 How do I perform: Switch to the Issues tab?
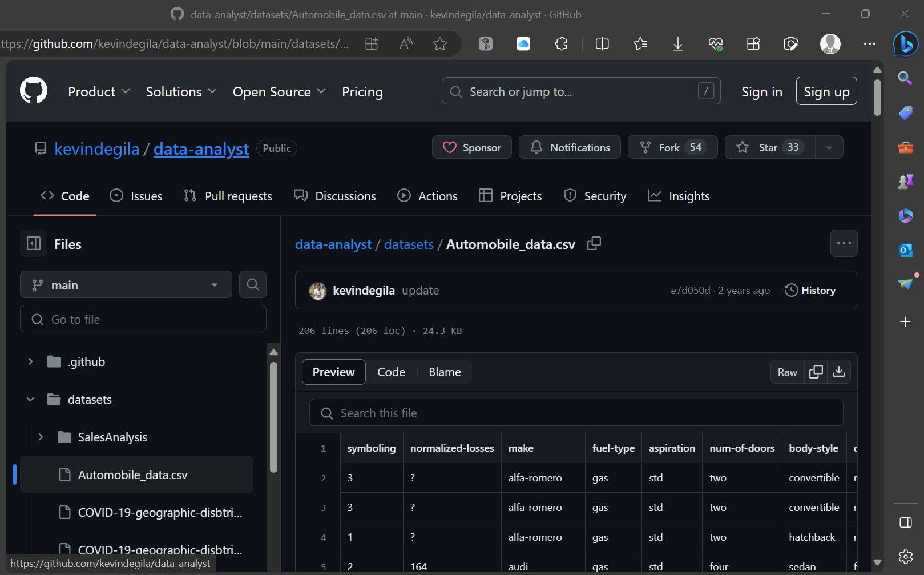[136, 196]
